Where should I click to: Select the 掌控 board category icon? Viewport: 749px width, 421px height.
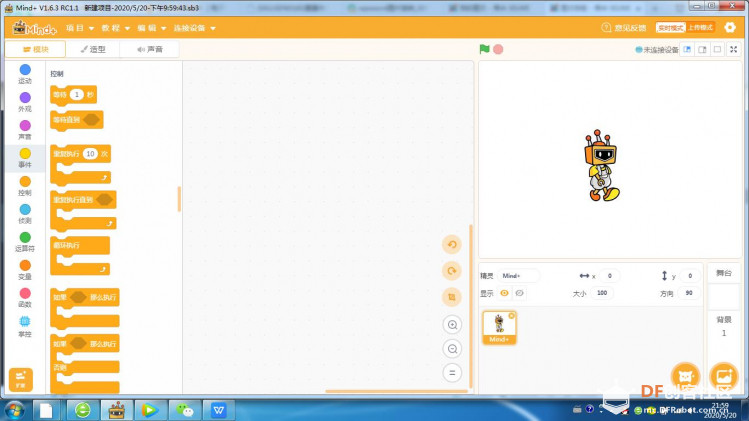[x=25, y=321]
